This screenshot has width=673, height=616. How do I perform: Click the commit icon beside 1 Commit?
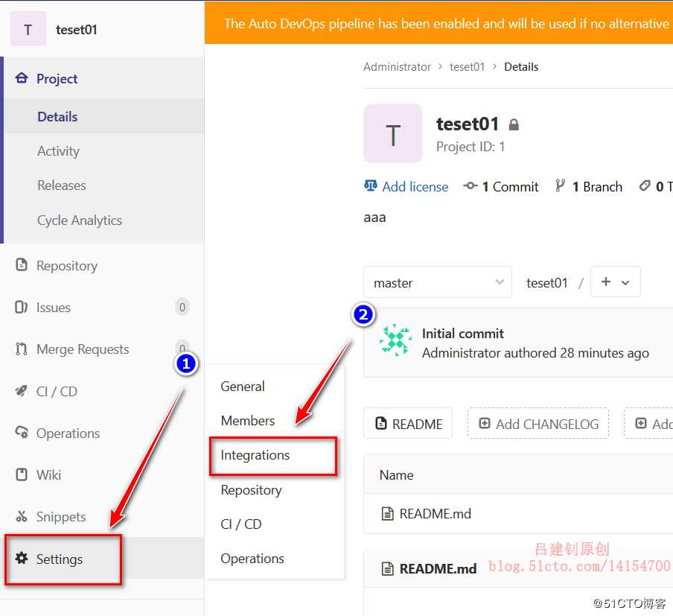coord(471,186)
